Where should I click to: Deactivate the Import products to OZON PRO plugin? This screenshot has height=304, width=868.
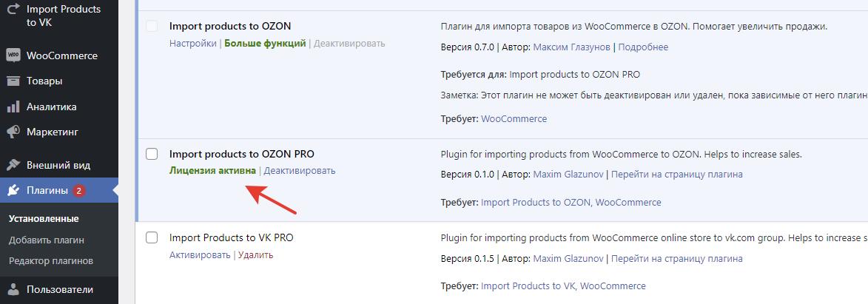point(300,171)
